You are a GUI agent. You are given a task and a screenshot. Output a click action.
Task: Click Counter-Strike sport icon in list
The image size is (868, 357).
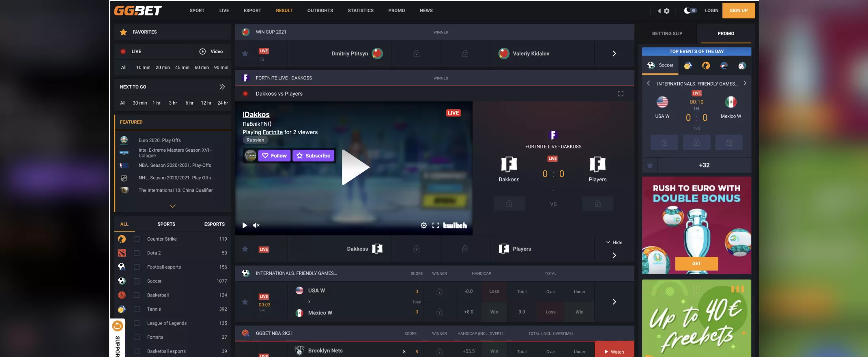pyautogui.click(x=122, y=239)
